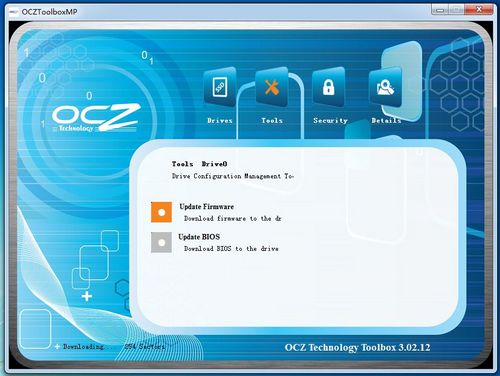This screenshot has width=500, height=376.
Task: Open the Security padlock icon
Action: click(x=328, y=87)
